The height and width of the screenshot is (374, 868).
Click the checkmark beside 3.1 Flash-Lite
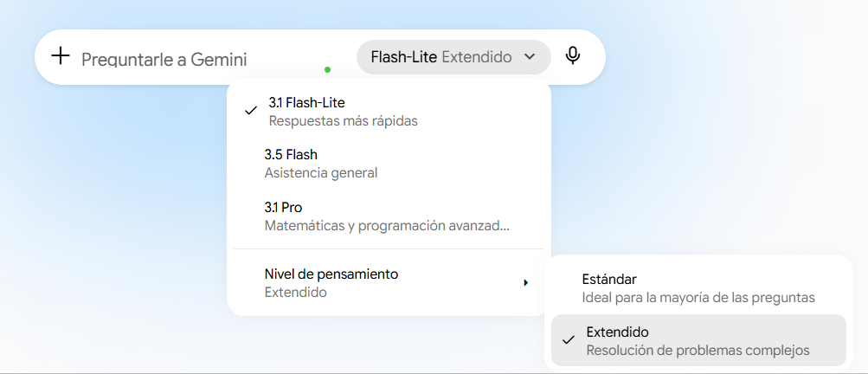251,111
